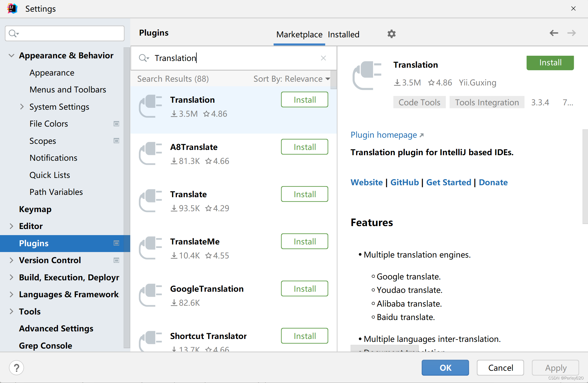The height and width of the screenshot is (383, 588).
Task: Confirm settings with the OK button
Action: point(445,368)
